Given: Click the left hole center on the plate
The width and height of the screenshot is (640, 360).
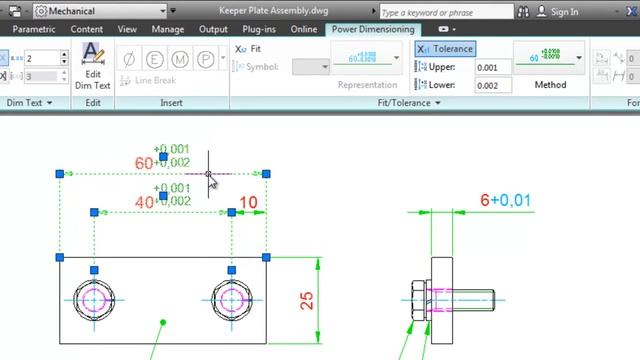Looking at the screenshot, I should click(94, 300).
